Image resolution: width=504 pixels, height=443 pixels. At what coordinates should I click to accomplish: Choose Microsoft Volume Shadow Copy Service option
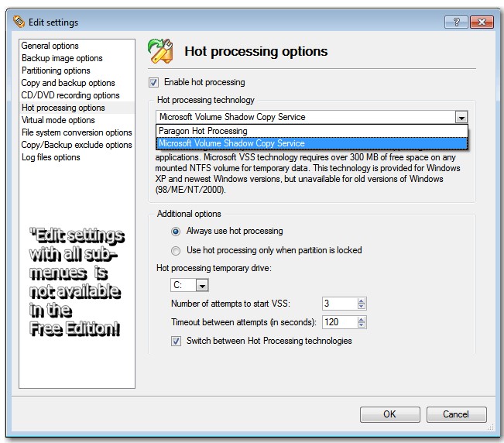pos(312,143)
